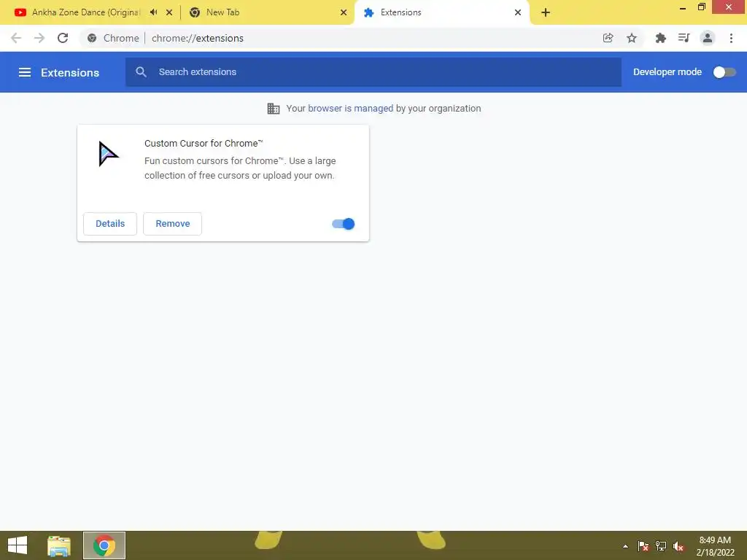
Task: Open the clock showing 8:49 AM
Action: (715, 546)
